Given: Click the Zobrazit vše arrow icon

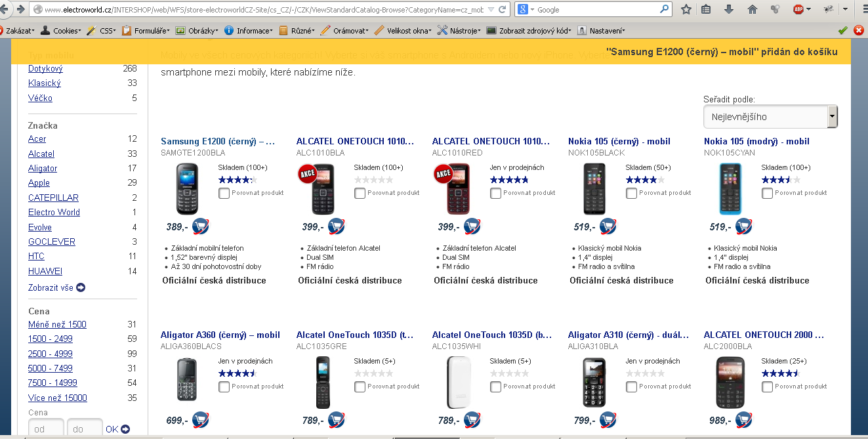Looking at the screenshot, I should click(x=81, y=287).
